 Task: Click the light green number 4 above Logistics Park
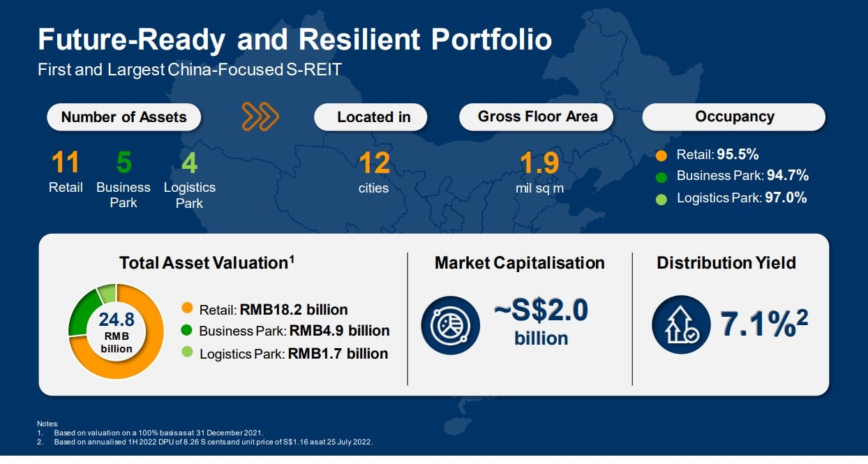189,163
